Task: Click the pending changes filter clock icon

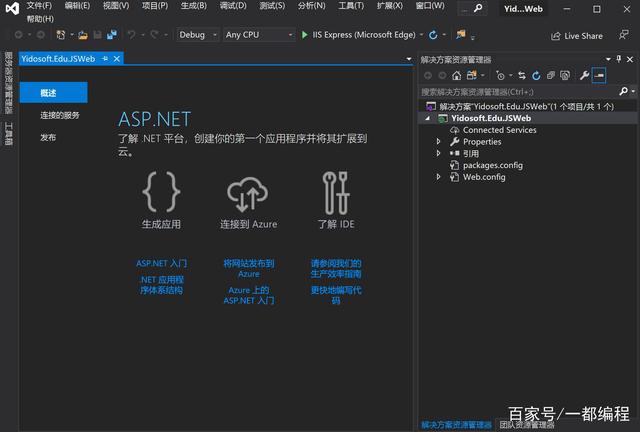Action: tap(500, 76)
